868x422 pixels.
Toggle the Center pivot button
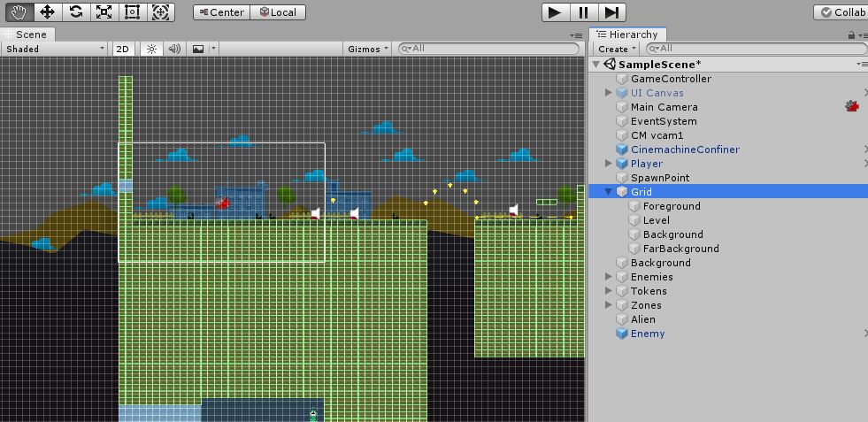(221, 12)
